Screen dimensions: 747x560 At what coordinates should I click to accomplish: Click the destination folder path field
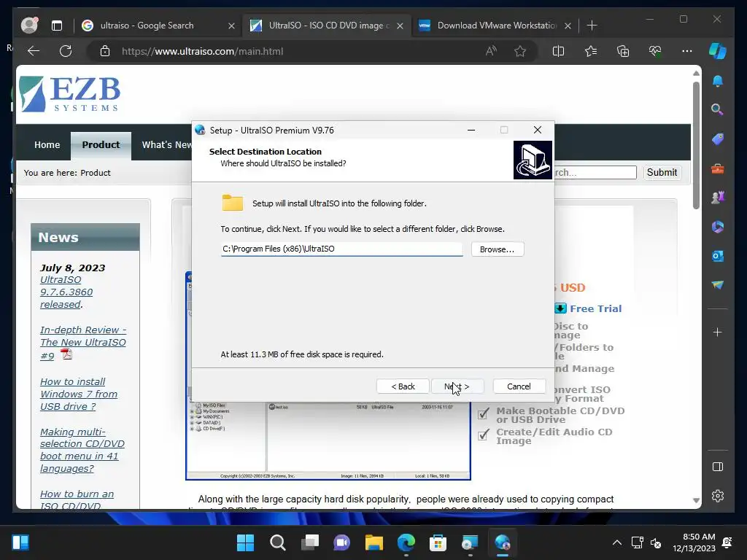coord(341,249)
